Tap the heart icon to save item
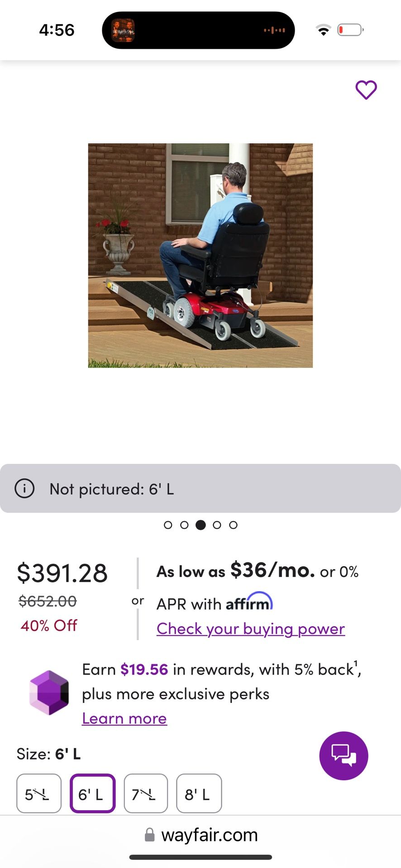The width and height of the screenshot is (401, 868). click(366, 90)
